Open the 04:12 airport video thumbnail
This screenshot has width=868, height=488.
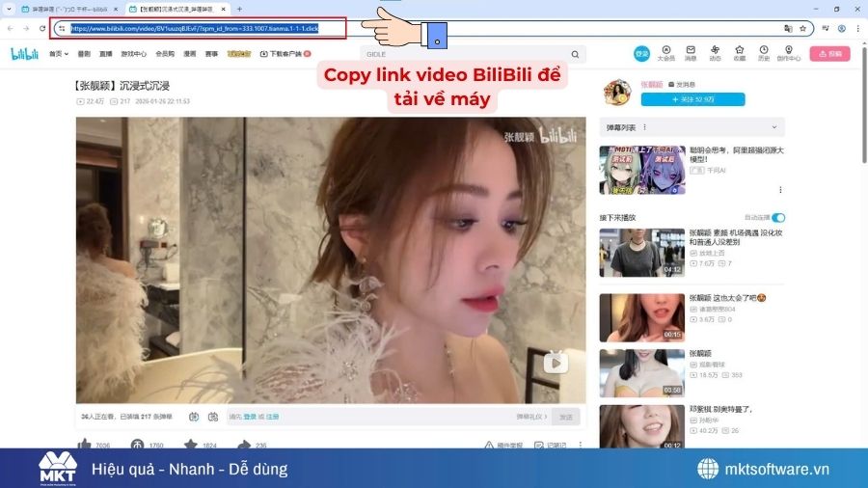642,253
